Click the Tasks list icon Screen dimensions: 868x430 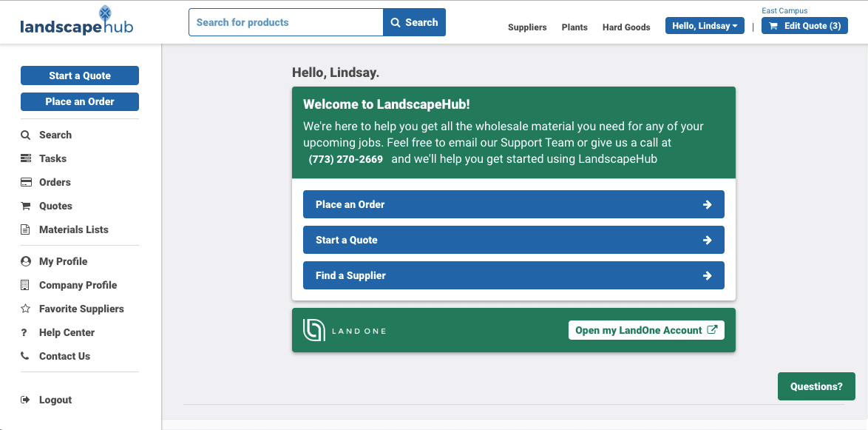(x=25, y=158)
